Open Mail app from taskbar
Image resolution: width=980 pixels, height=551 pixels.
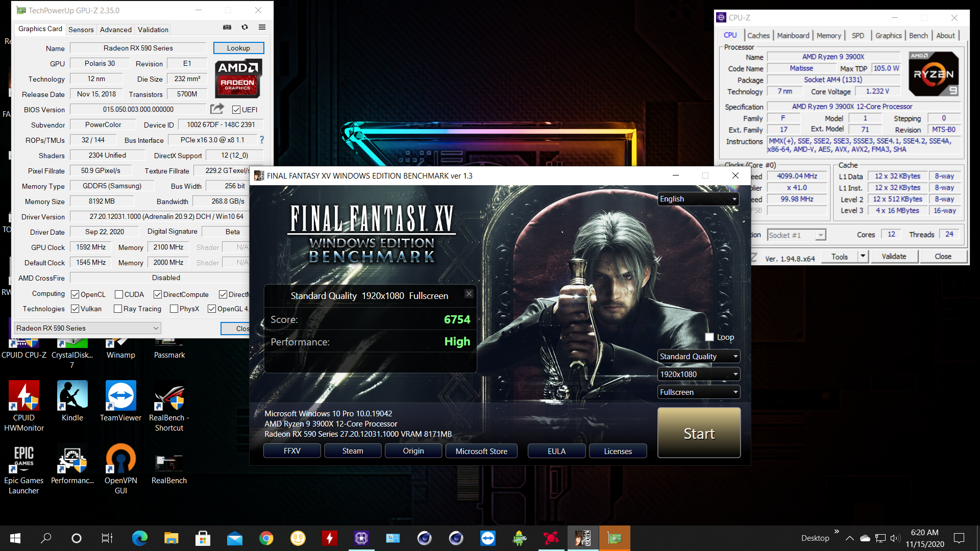(234, 538)
